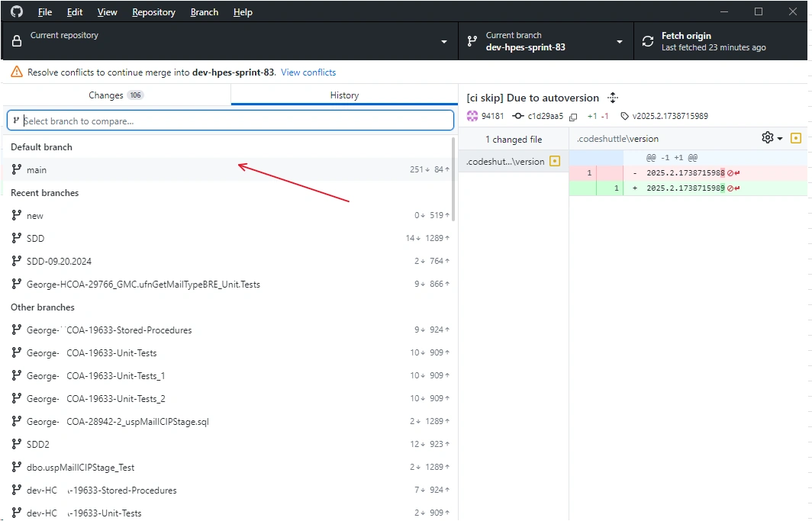Select the modified file .codeshut...\version in list

coord(513,162)
